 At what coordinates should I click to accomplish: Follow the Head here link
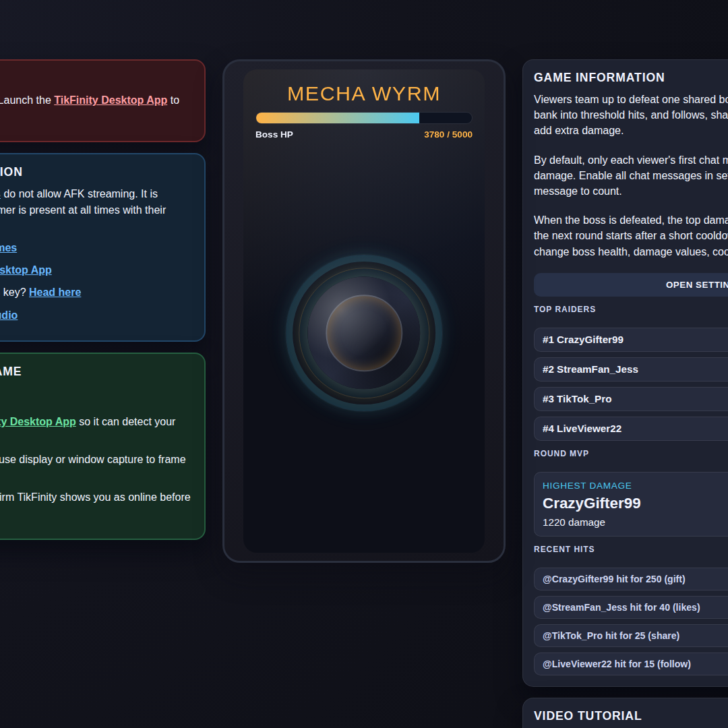[x=55, y=292]
